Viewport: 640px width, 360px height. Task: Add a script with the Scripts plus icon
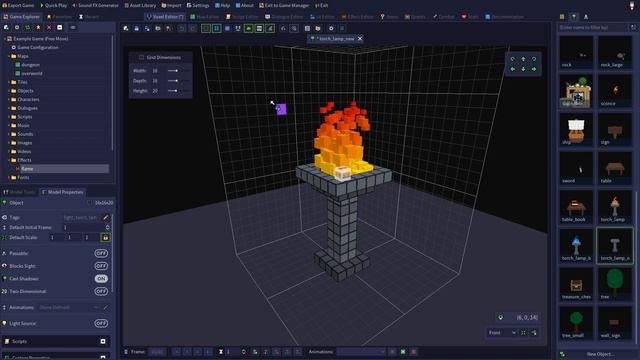[x=103, y=341]
